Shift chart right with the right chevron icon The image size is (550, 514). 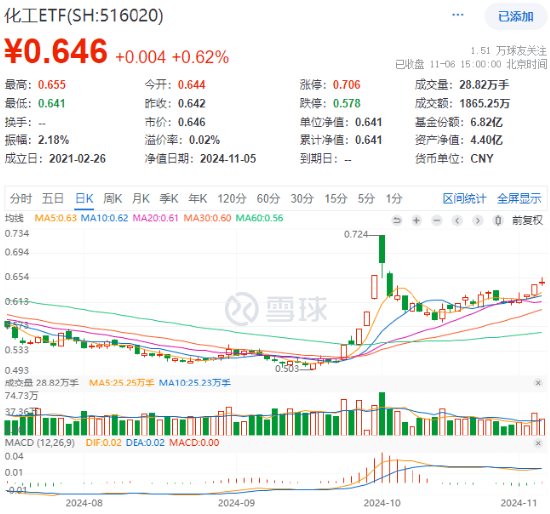pos(477,220)
